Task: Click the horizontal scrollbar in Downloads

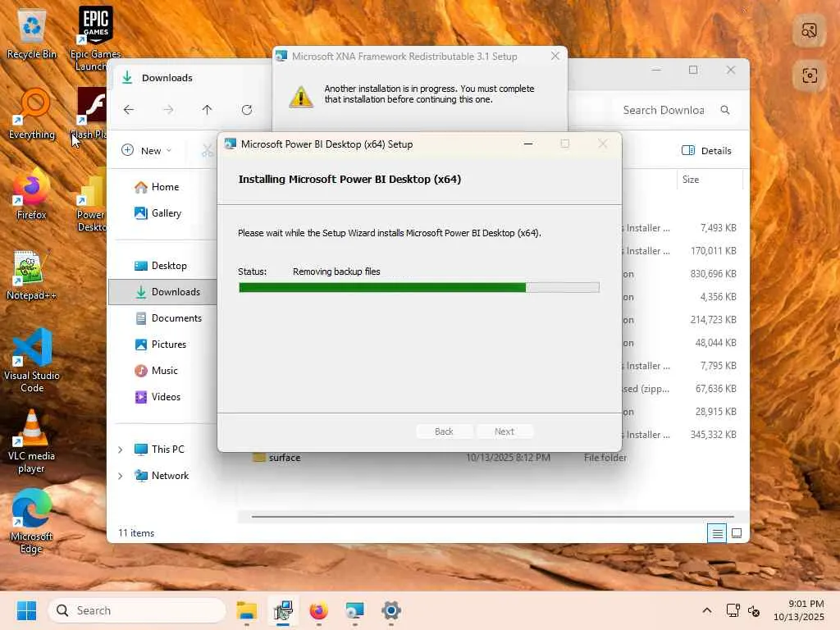Action: (492, 517)
